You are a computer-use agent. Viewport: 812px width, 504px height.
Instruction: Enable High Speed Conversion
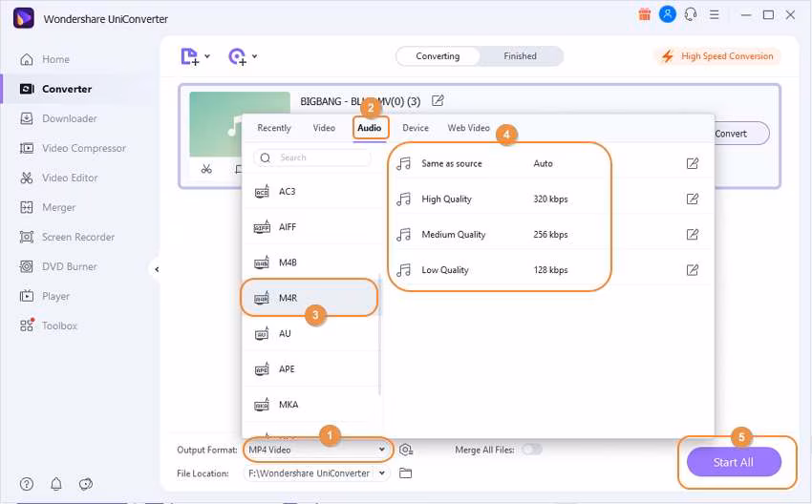717,56
